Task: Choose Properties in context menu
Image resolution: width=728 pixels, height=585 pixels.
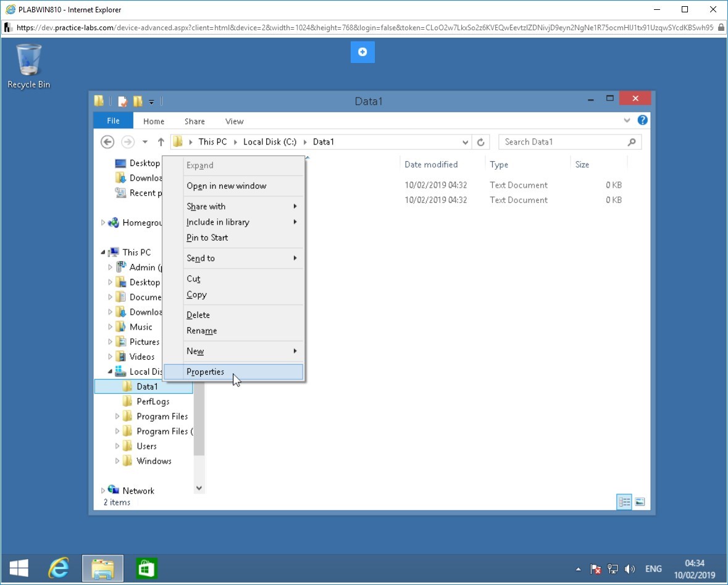Action: tap(233, 371)
